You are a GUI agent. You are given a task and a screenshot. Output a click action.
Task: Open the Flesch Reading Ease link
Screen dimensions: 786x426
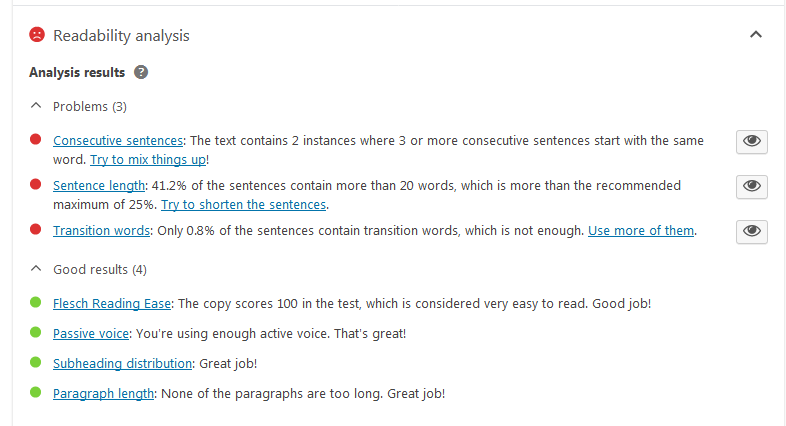112,304
